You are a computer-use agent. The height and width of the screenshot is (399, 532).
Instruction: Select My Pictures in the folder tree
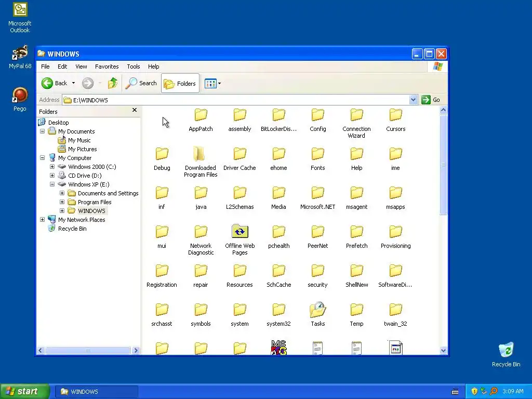pyautogui.click(x=82, y=149)
